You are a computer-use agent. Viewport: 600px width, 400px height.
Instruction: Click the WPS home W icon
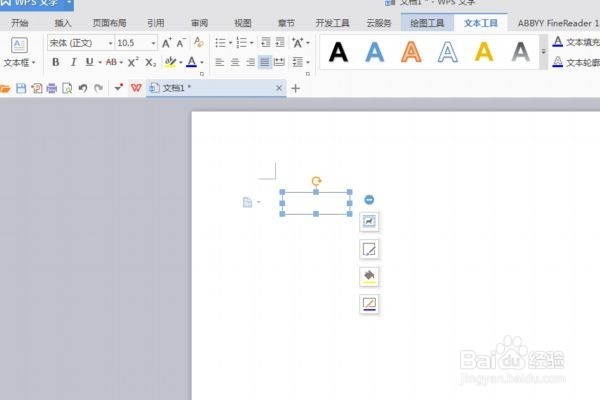(x=136, y=88)
